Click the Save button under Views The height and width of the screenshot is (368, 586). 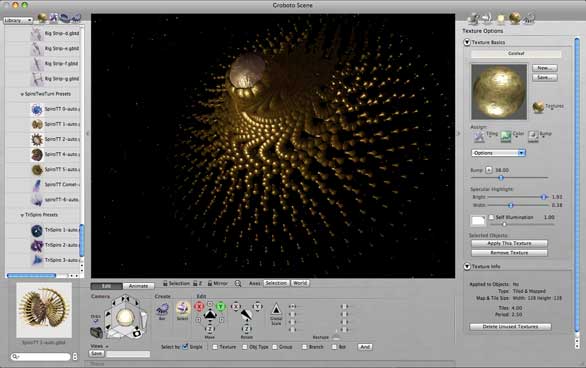coord(96,353)
